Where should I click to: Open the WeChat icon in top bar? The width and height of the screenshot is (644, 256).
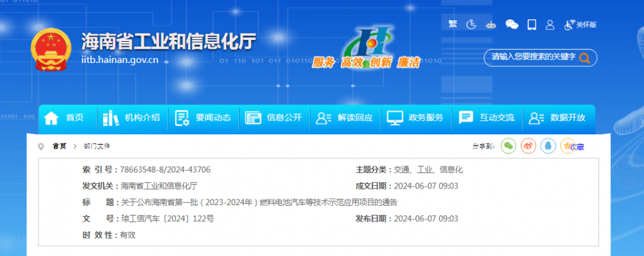(512, 24)
